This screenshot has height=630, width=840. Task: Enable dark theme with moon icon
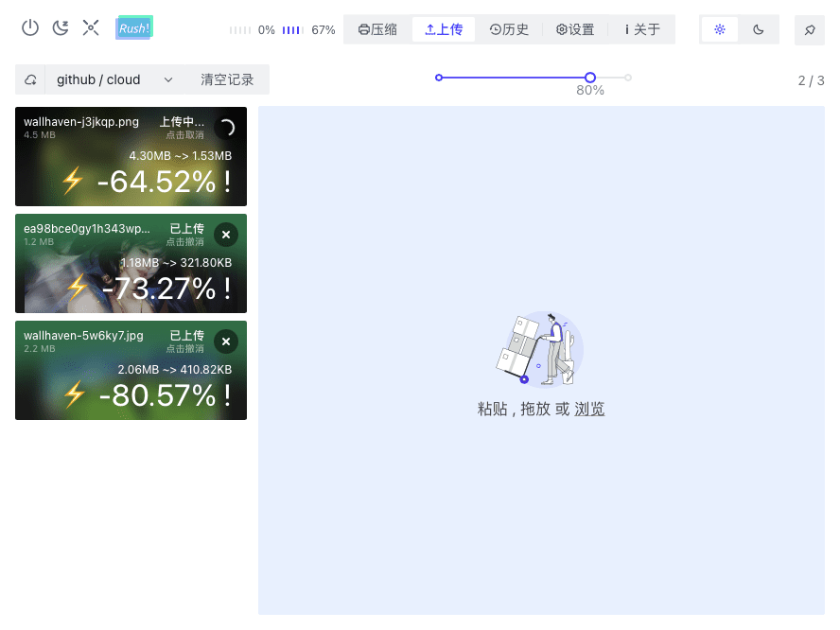[x=758, y=29]
